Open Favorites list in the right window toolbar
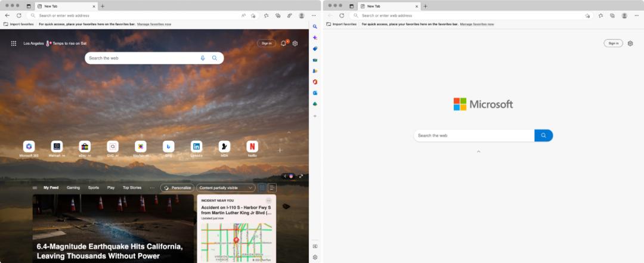The height and width of the screenshot is (263, 644). click(601, 16)
